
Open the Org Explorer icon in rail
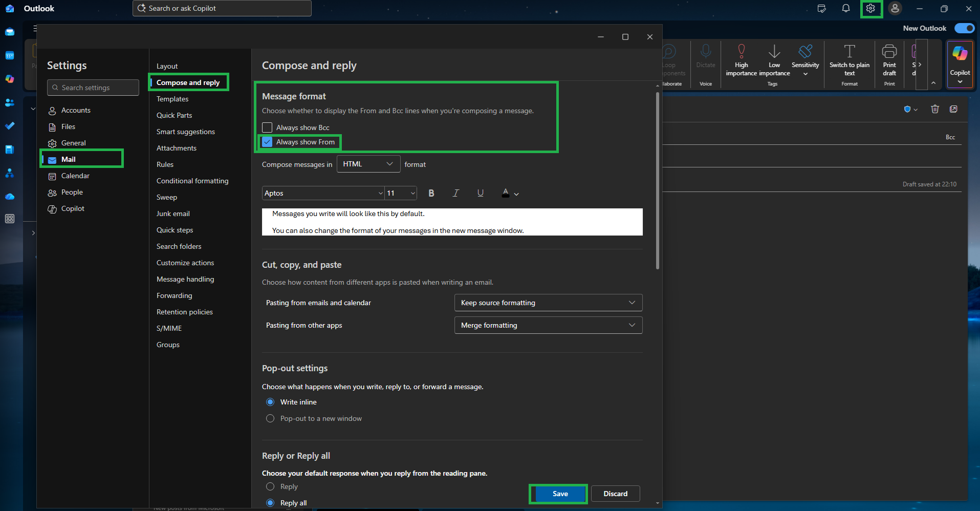[10, 173]
